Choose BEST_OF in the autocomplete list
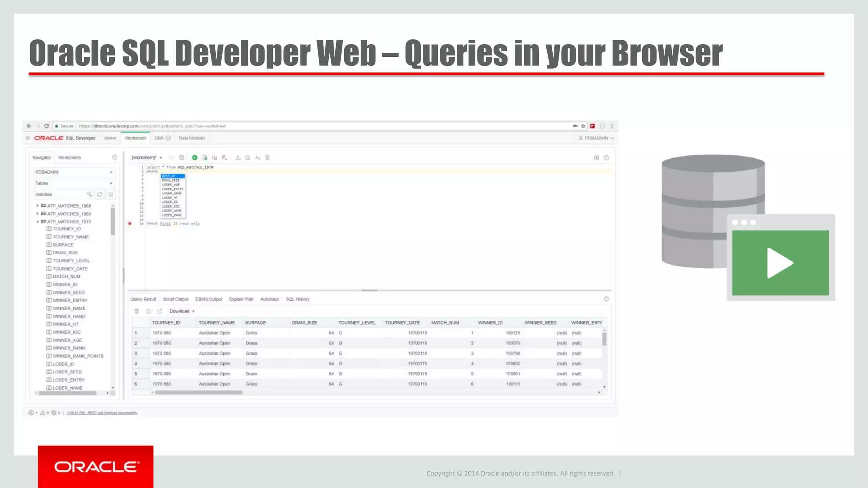This screenshot has height=488, width=868. [172, 176]
